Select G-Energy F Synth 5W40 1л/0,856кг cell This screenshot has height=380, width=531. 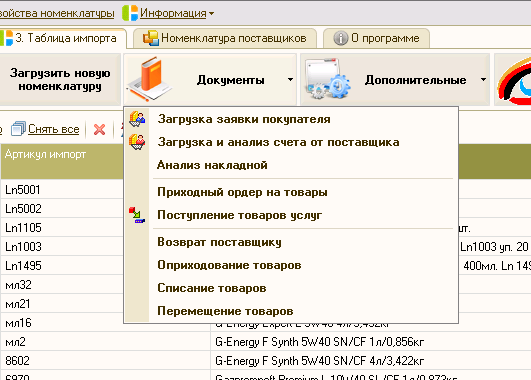tap(371, 342)
